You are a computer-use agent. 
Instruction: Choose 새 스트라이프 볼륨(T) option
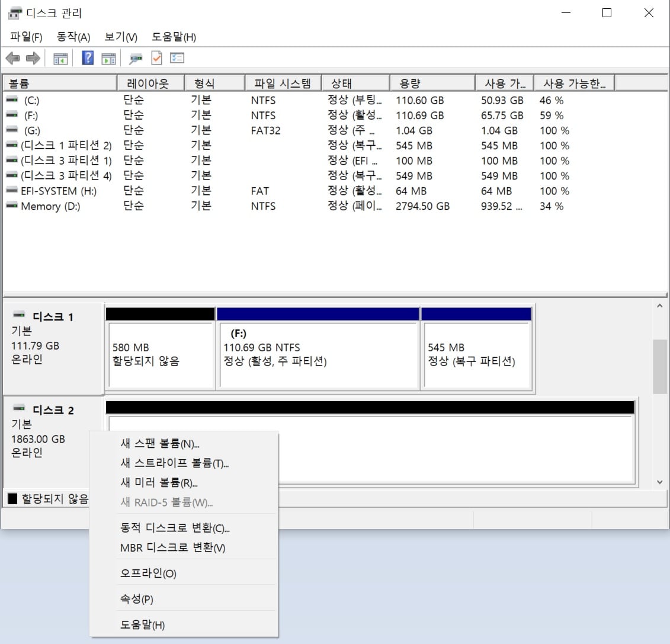(184, 463)
